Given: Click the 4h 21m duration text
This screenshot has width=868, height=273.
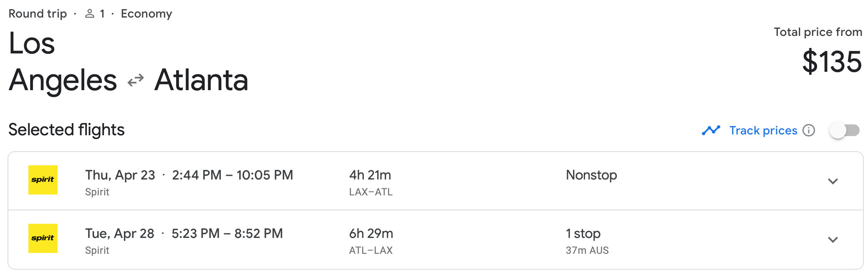Looking at the screenshot, I should point(370,175).
